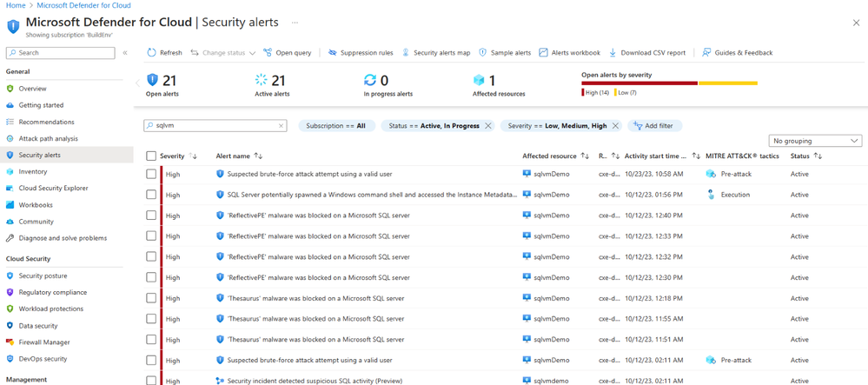
Task: Check the Thesaurus alert at 12:18 PM
Action: 151,298
